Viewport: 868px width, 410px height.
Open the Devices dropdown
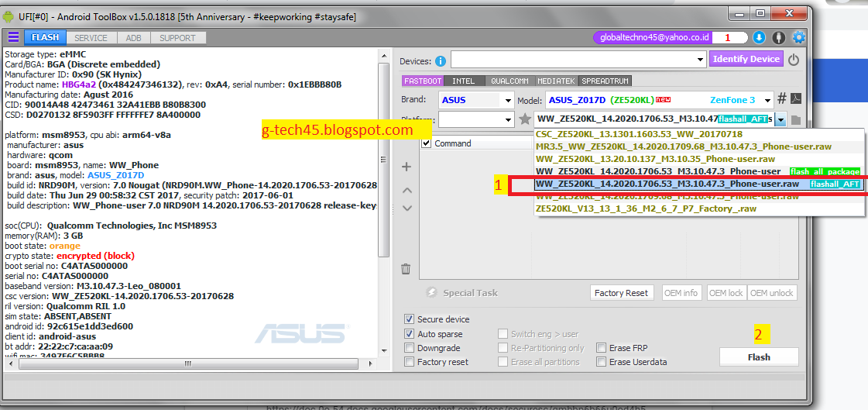point(700,60)
